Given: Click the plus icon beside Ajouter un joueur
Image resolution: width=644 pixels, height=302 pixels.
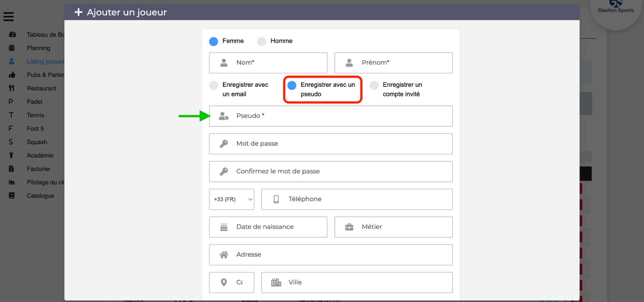Looking at the screenshot, I should [78, 12].
